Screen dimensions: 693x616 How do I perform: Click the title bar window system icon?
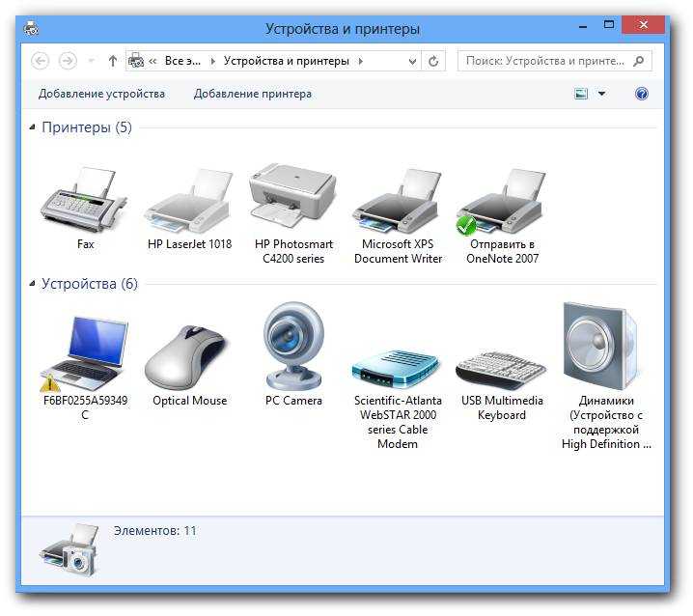(31, 28)
